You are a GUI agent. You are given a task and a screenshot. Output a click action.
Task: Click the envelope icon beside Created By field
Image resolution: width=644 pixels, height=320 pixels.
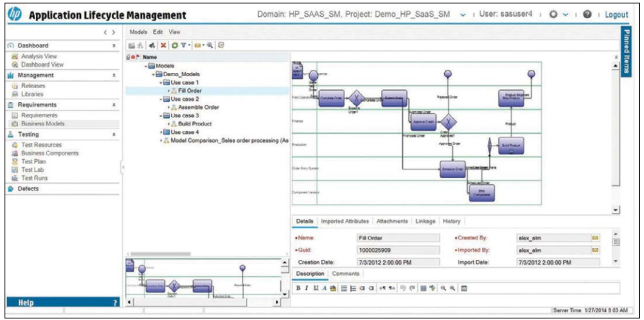tap(595, 238)
